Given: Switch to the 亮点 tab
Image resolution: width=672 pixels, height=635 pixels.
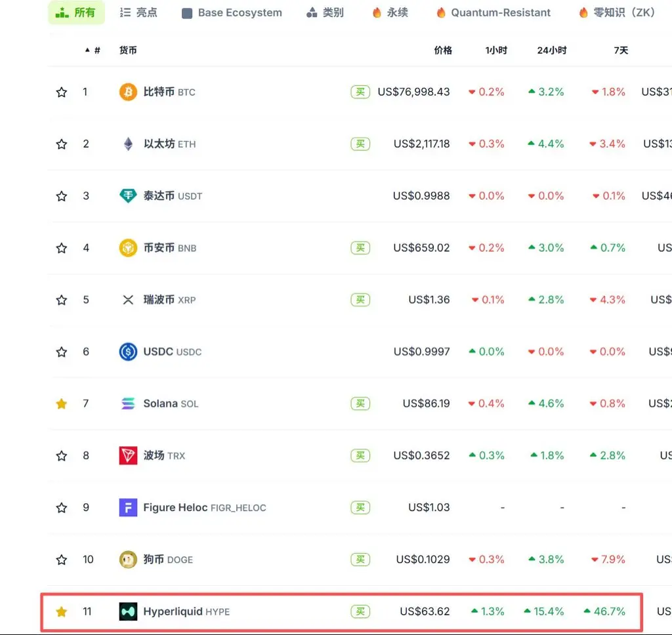Looking at the screenshot, I should (x=138, y=12).
